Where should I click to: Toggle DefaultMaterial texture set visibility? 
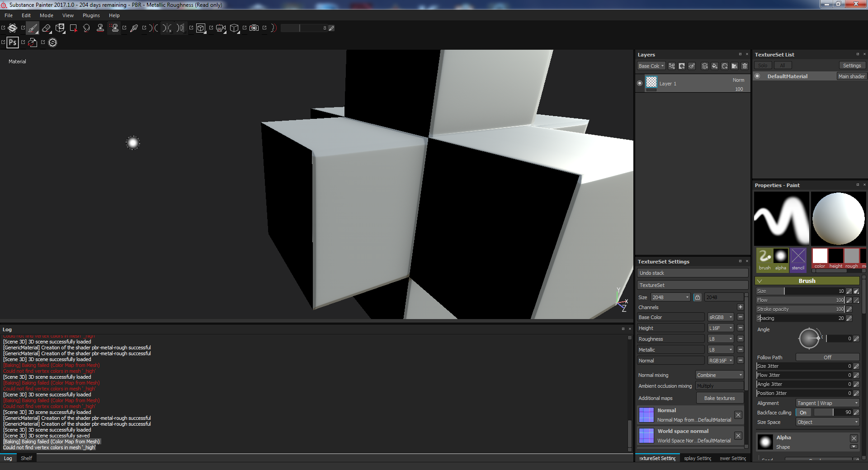click(758, 76)
